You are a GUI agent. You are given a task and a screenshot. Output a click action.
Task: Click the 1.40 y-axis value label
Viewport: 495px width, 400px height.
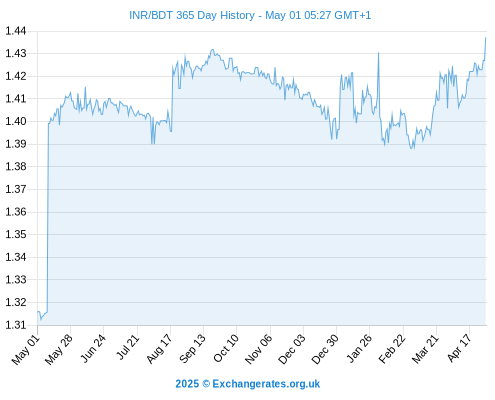coord(15,121)
